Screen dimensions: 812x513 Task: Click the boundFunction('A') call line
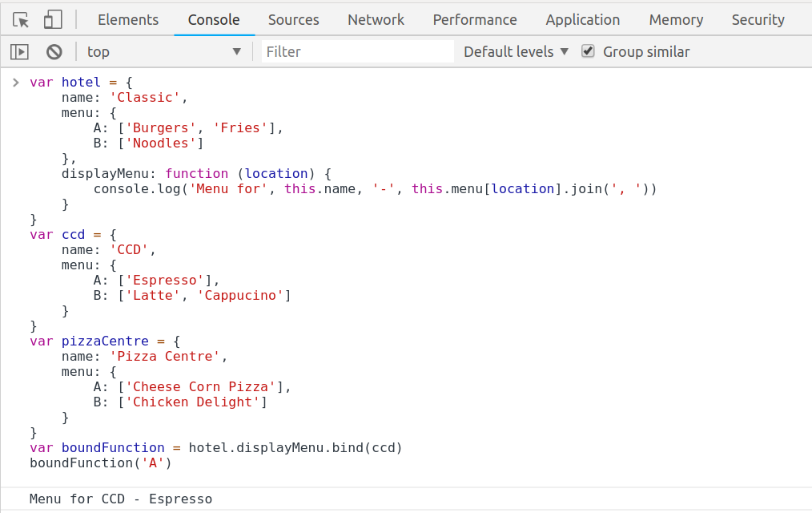[x=101, y=463]
